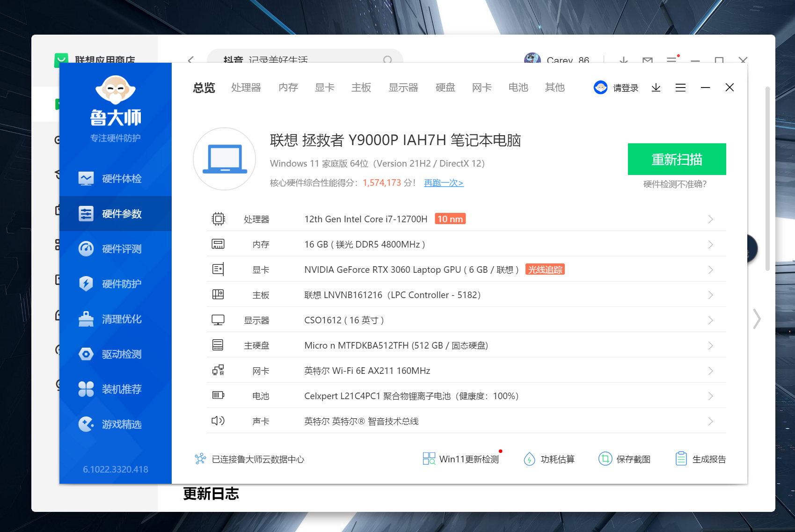This screenshot has height=532, width=795.
Task: Expand 声卡 row chevron
Action: coord(710,421)
